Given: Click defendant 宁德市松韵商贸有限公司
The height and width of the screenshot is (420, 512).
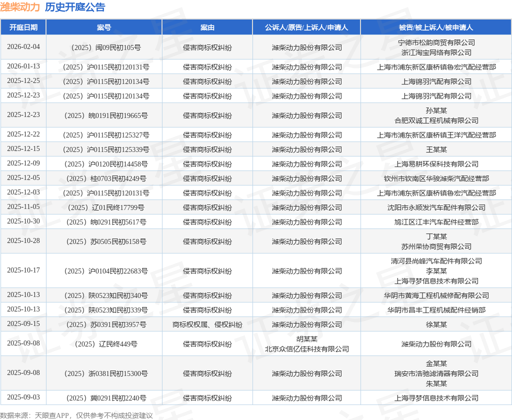Looking at the screenshot, I should (x=436, y=42).
